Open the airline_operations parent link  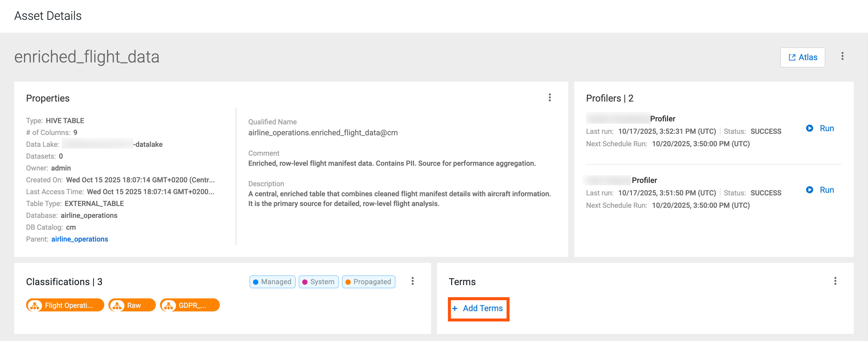(x=79, y=239)
